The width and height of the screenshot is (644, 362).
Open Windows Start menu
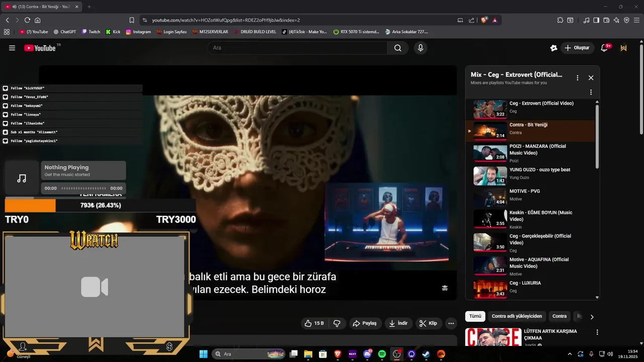(x=203, y=354)
